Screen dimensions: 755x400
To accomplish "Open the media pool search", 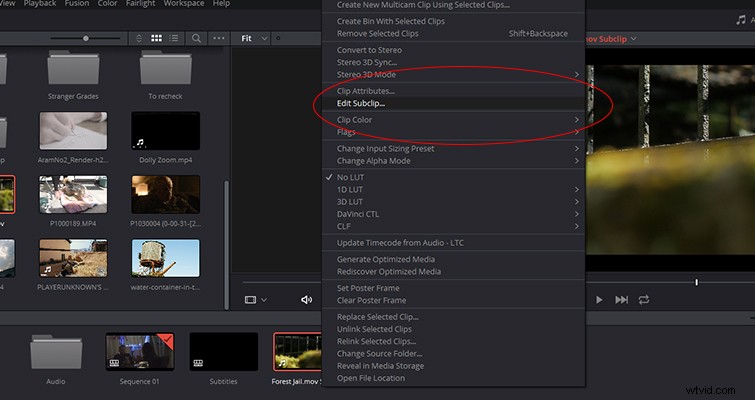I will click(x=196, y=38).
